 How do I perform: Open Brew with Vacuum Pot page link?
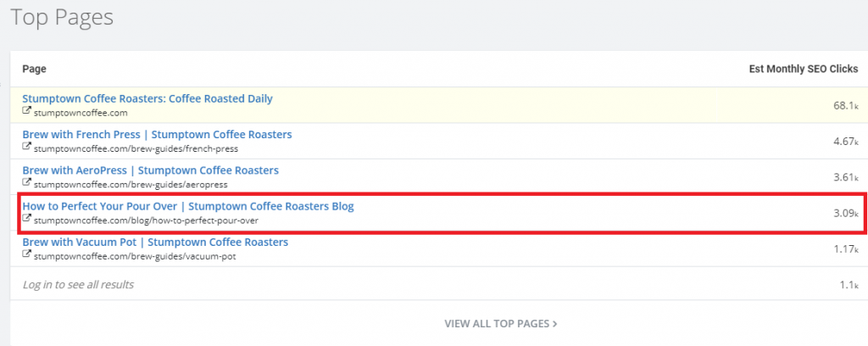(x=155, y=243)
